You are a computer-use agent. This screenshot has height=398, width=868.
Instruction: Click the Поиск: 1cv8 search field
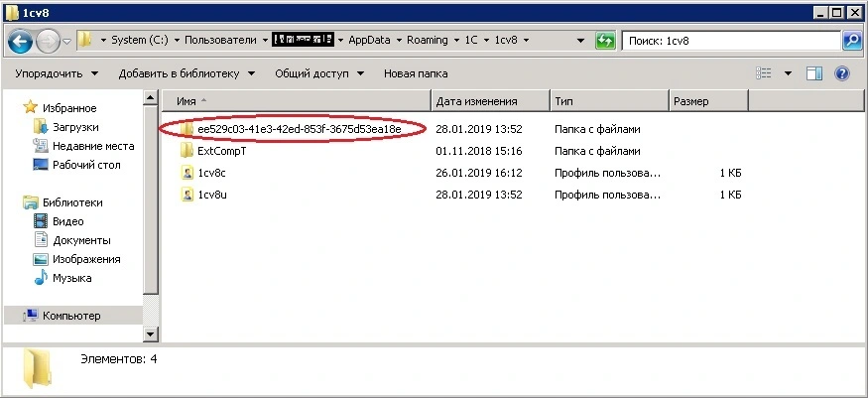(729, 41)
